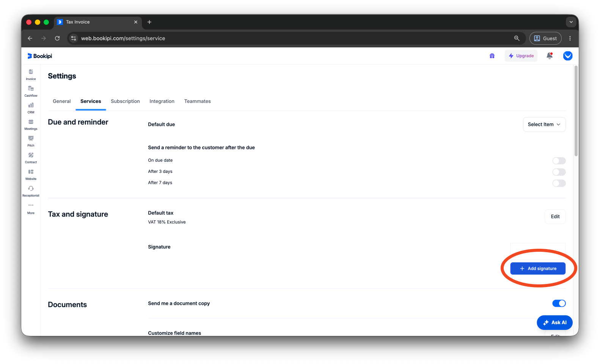
Task: Select the Tax Invoice browser tab
Action: pos(98,22)
